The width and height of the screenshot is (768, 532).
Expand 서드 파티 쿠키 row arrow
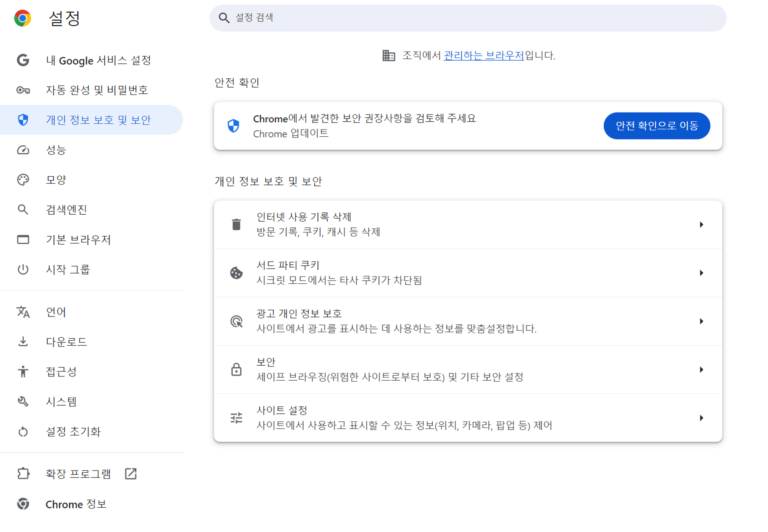click(701, 273)
